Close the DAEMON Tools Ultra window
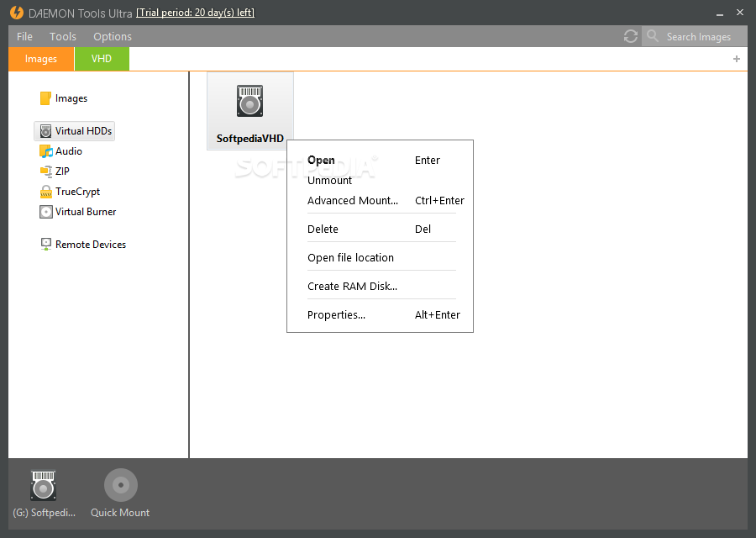 click(739, 12)
